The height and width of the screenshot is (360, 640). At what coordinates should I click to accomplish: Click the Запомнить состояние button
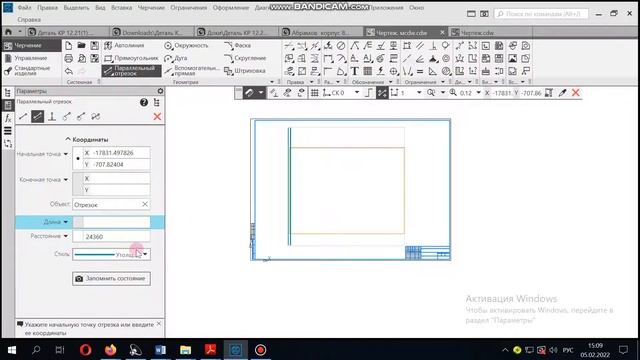coord(111,279)
